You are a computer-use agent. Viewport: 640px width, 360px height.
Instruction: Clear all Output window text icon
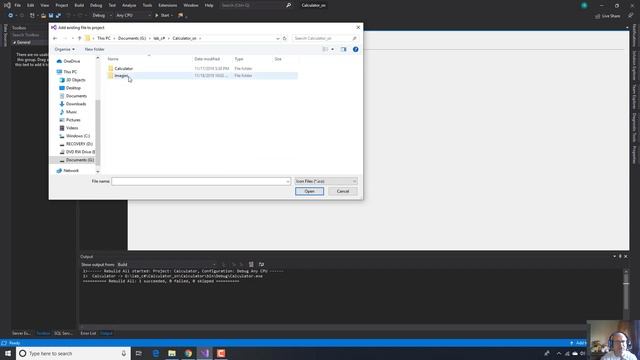coord(251,264)
